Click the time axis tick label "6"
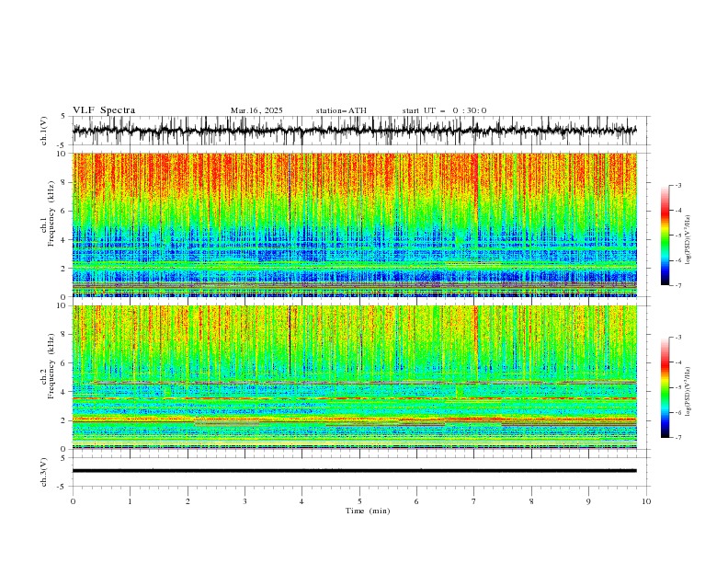The image size is (728, 563). coord(416,501)
